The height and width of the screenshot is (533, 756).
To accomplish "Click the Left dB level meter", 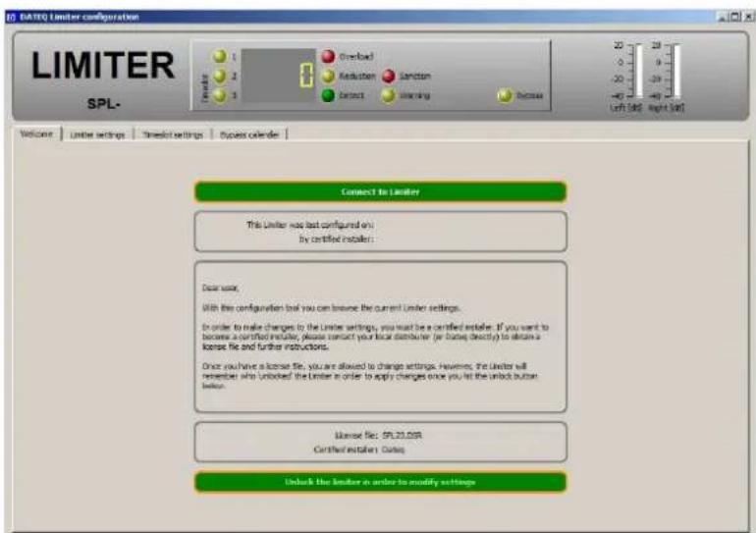I will coord(639,71).
